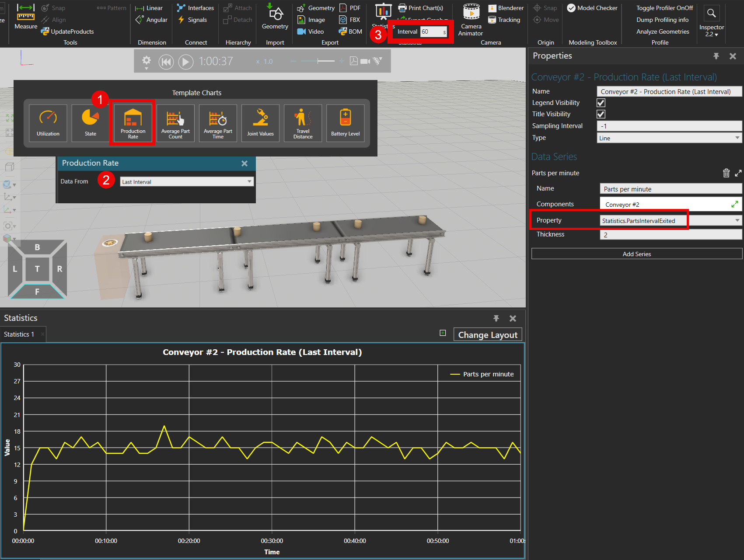This screenshot has height=560, width=744.
Task: Uncheck the Title Visibility checkbox
Action: coord(601,114)
